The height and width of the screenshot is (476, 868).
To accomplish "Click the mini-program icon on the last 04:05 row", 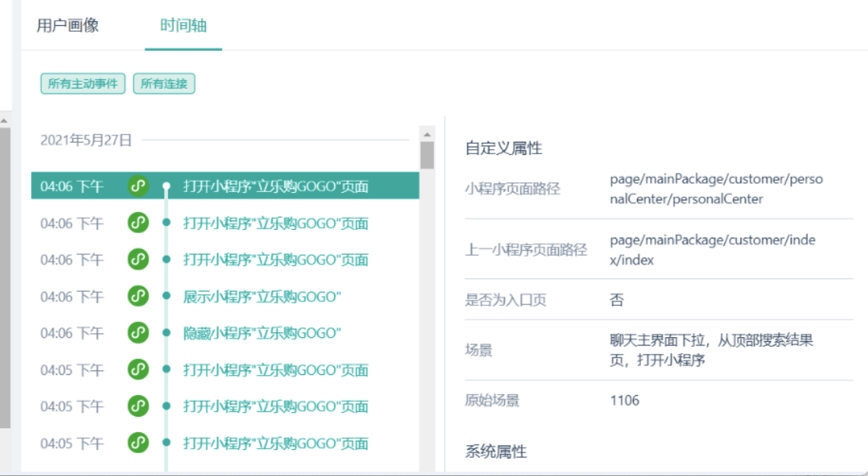I will [137, 443].
